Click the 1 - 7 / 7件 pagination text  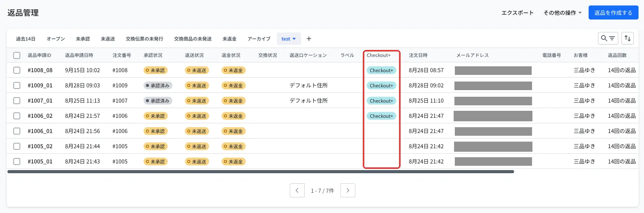point(323,191)
